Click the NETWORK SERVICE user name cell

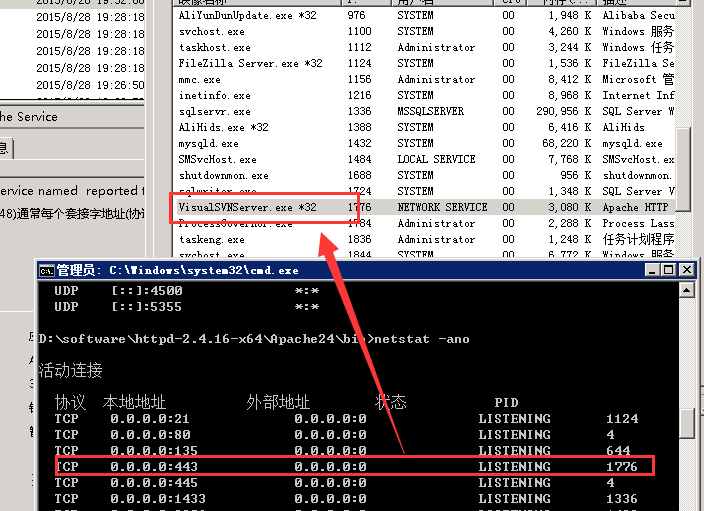(442, 207)
